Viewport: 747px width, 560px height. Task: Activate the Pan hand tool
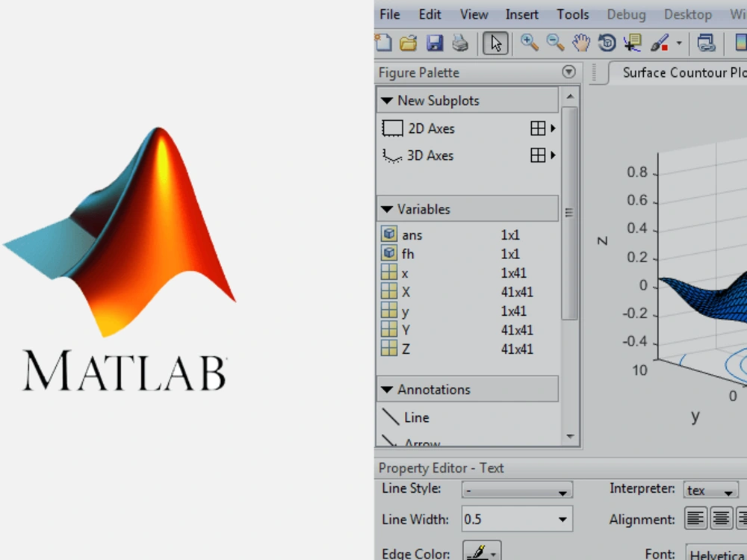pos(581,43)
